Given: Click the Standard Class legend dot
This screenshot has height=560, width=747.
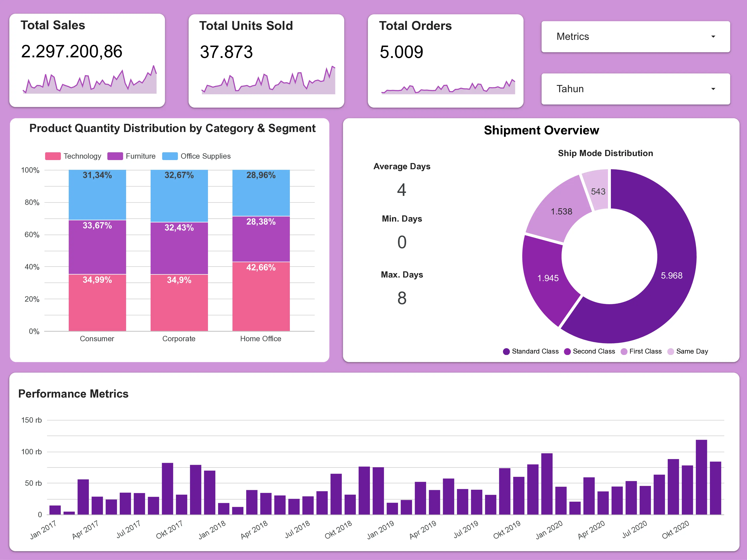Looking at the screenshot, I should [x=506, y=351].
